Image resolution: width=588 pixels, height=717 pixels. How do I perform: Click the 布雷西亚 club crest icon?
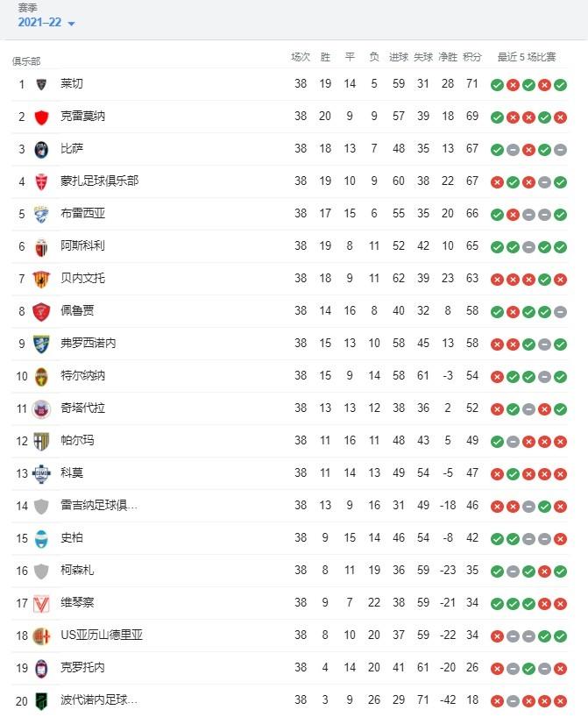point(42,210)
